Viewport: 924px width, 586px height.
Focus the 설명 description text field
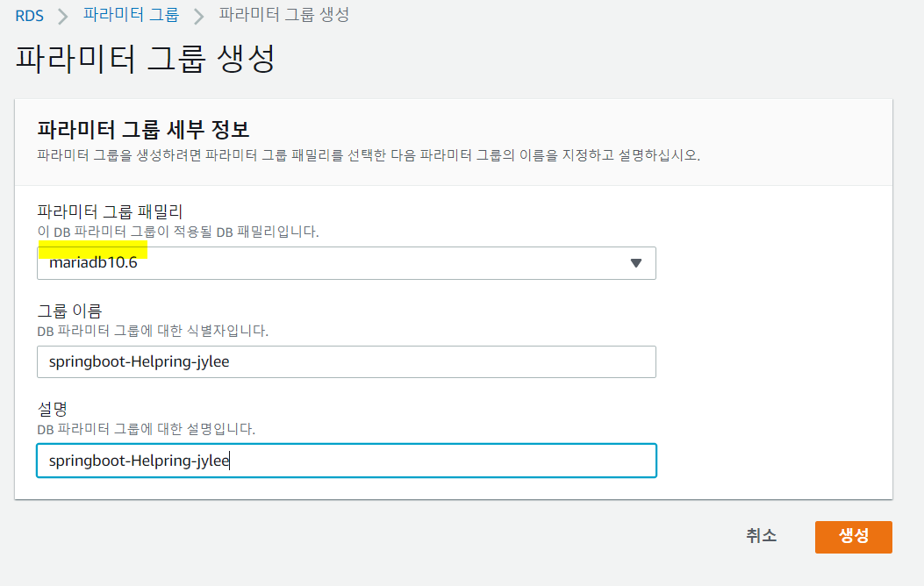[347, 461]
